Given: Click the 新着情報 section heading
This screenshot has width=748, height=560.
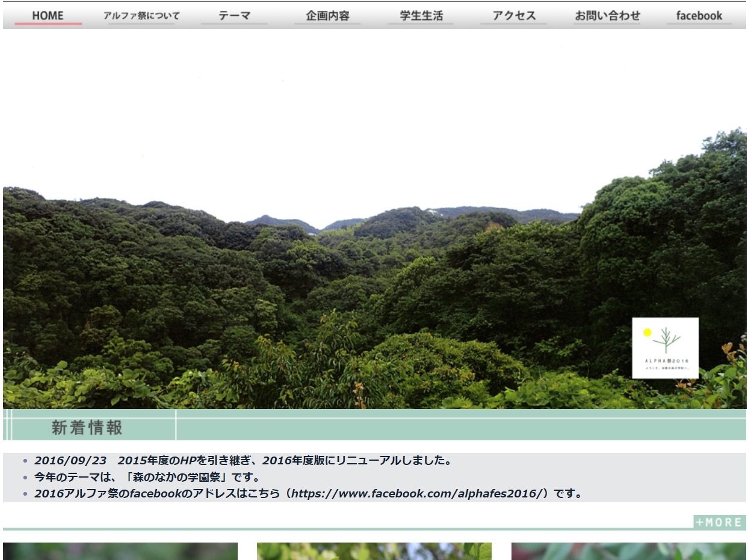Looking at the screenshot, I should click(x=87, y=428).
